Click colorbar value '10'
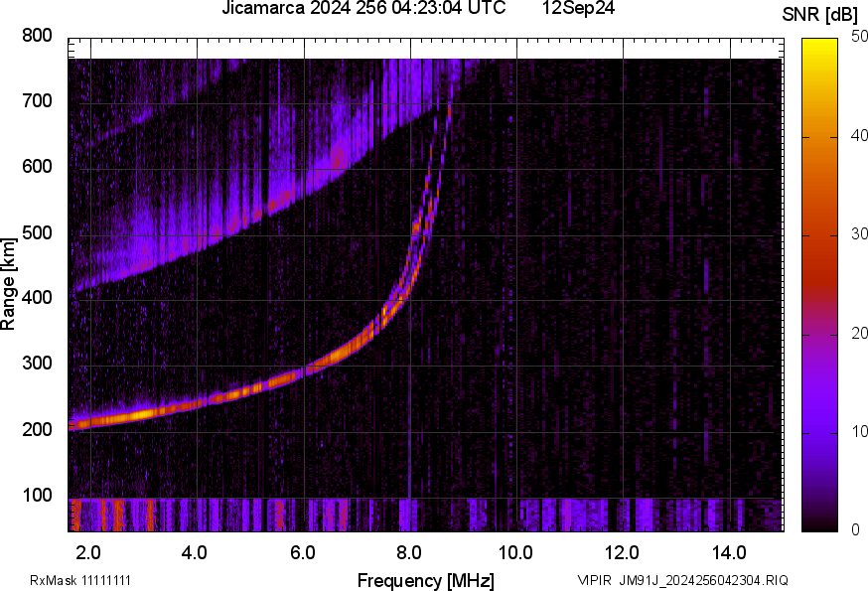 click(859, 431)
